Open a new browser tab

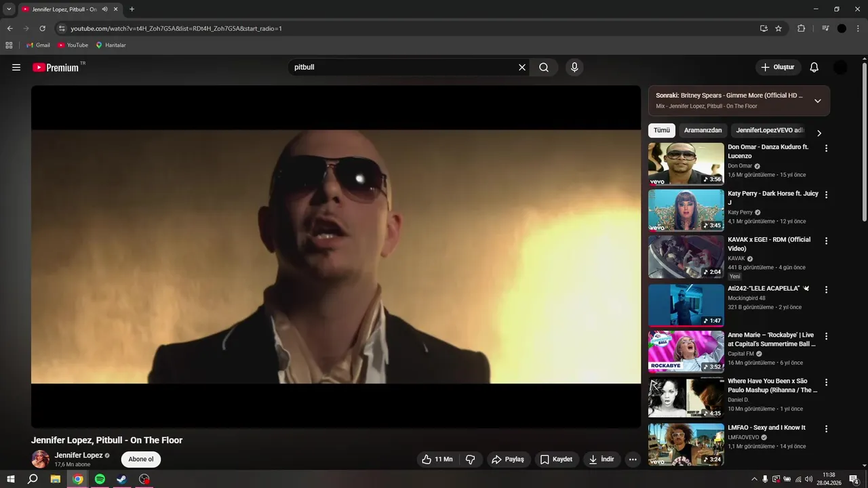click(x=132, y=9)
